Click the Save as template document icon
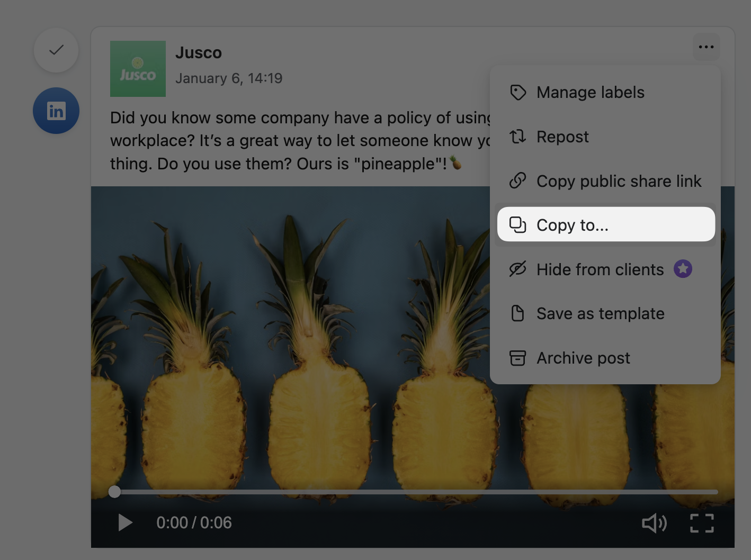Screen dimensions: 751x560 517,313
